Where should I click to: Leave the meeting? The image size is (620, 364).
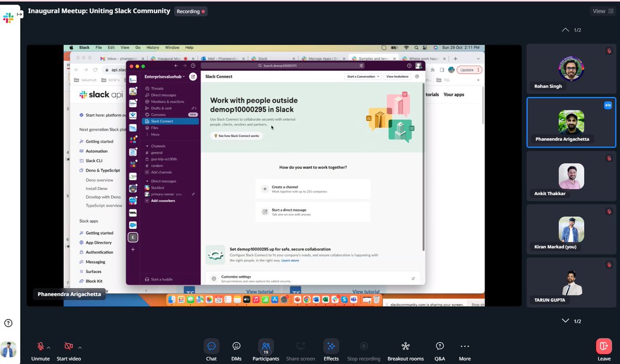coord(604,350)
